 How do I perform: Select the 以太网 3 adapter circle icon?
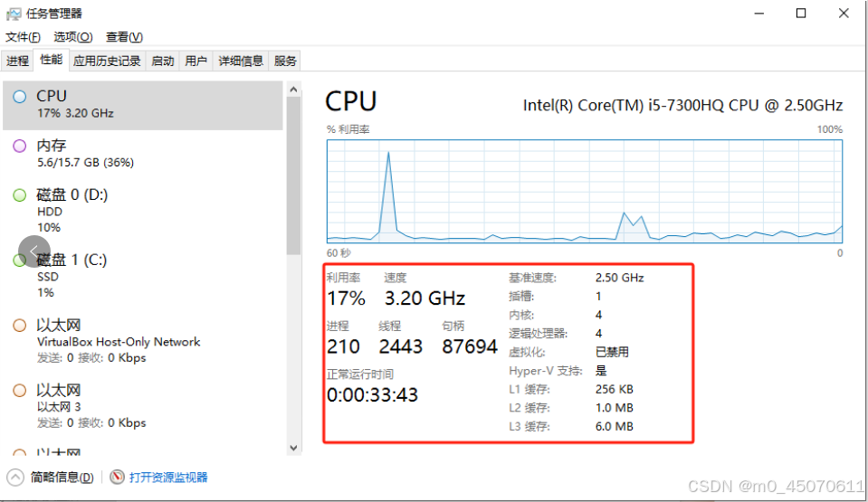19,390
